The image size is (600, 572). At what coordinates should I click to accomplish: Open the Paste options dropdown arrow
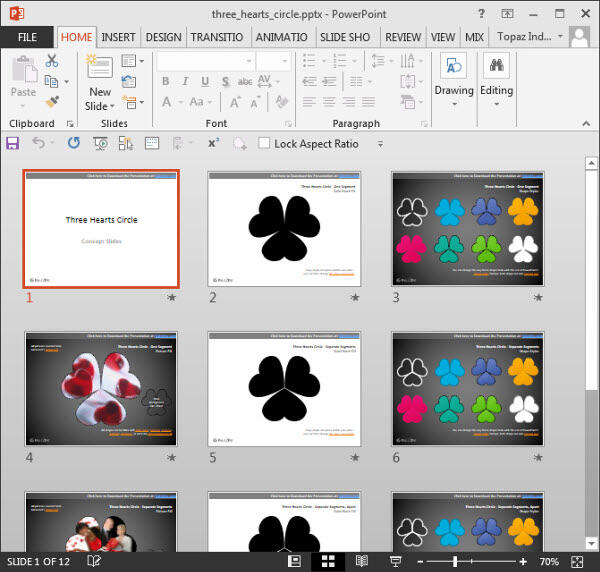pos(23,104)
